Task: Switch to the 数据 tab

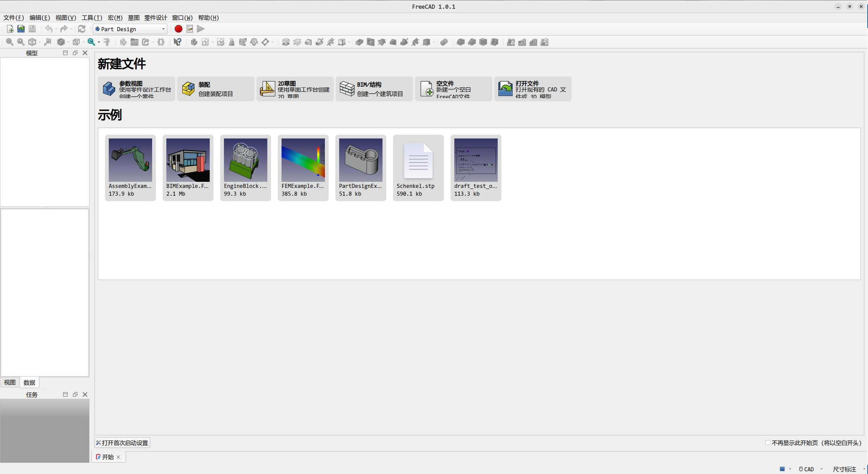Action: click(x=29, y=382)
